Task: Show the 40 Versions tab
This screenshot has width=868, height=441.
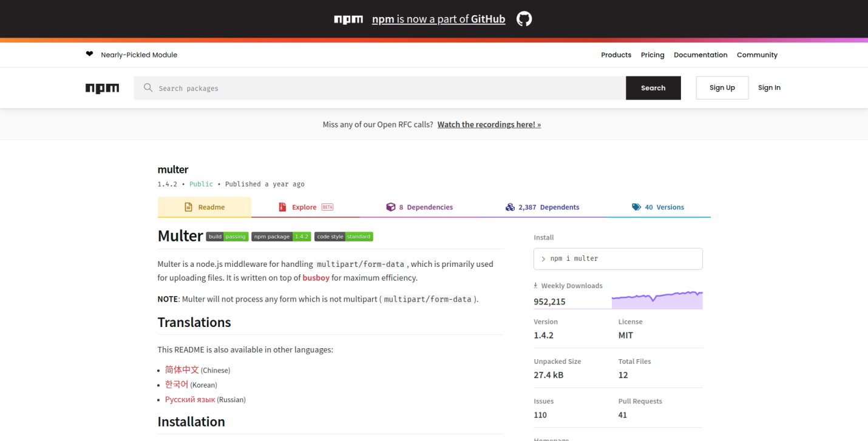Action: click(658, 207)
